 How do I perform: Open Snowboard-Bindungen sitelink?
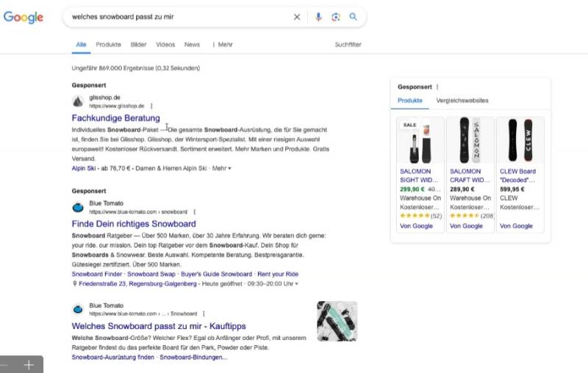click(x=193, y=358)
